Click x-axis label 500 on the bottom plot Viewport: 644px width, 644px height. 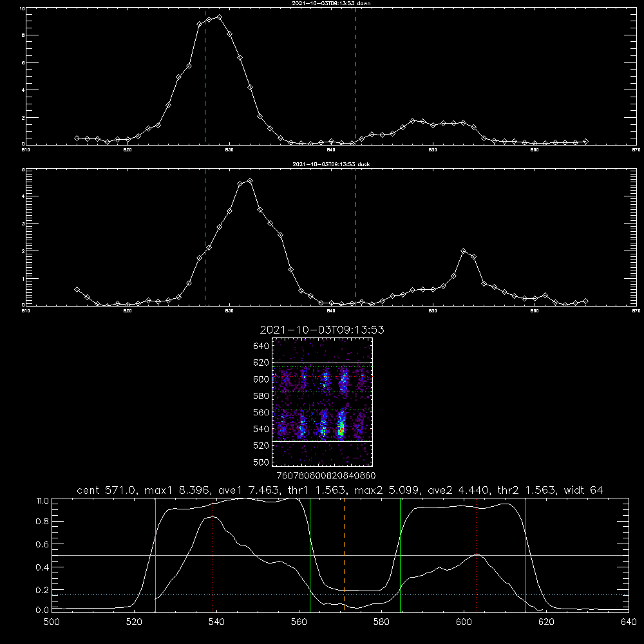coord(52,622)
